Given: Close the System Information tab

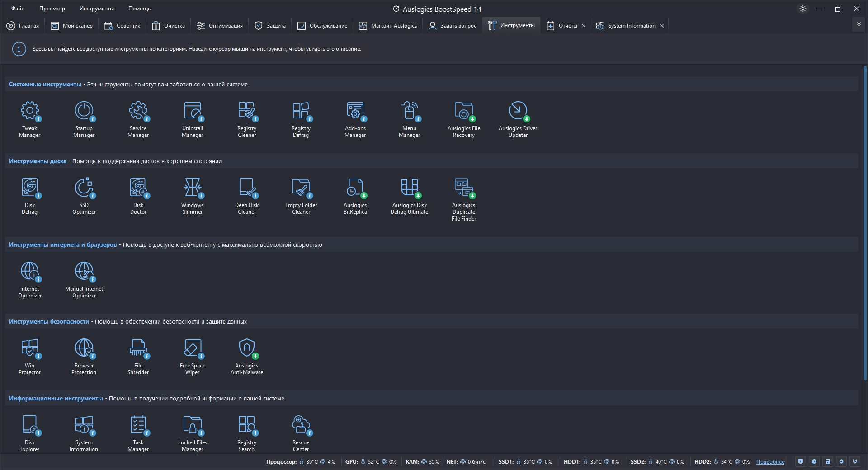Looking at the screenshot, I should point(662,26).
